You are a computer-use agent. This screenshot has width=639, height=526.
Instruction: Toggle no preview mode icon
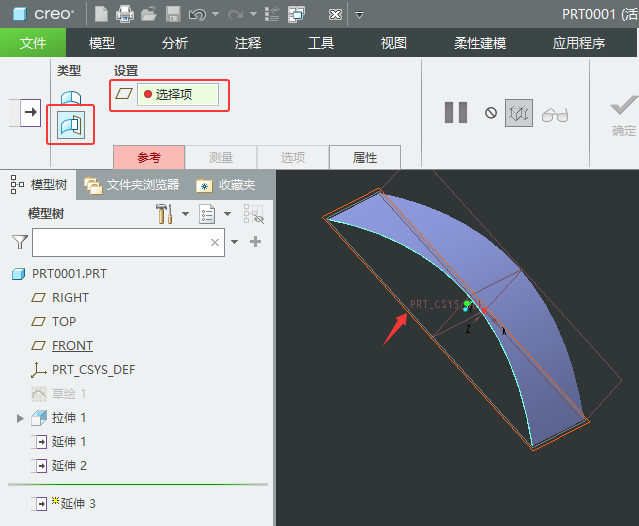click(491, 113)
